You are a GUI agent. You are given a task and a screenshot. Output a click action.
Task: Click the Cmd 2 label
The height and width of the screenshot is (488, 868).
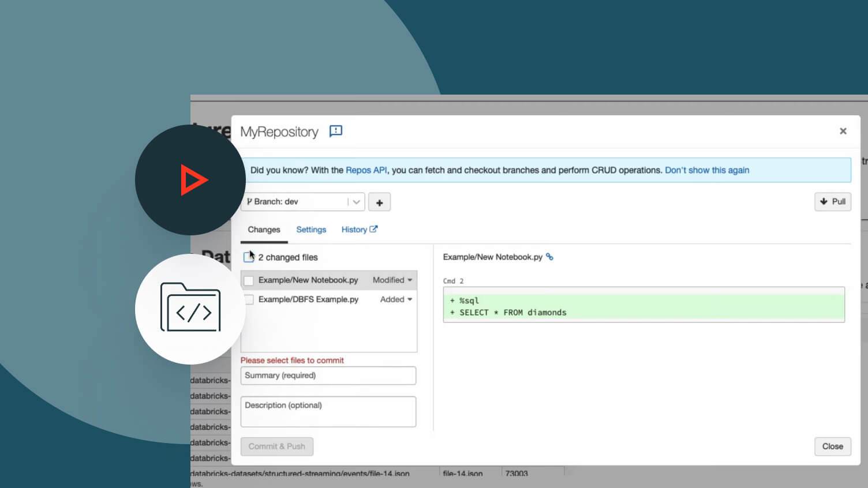453,281
